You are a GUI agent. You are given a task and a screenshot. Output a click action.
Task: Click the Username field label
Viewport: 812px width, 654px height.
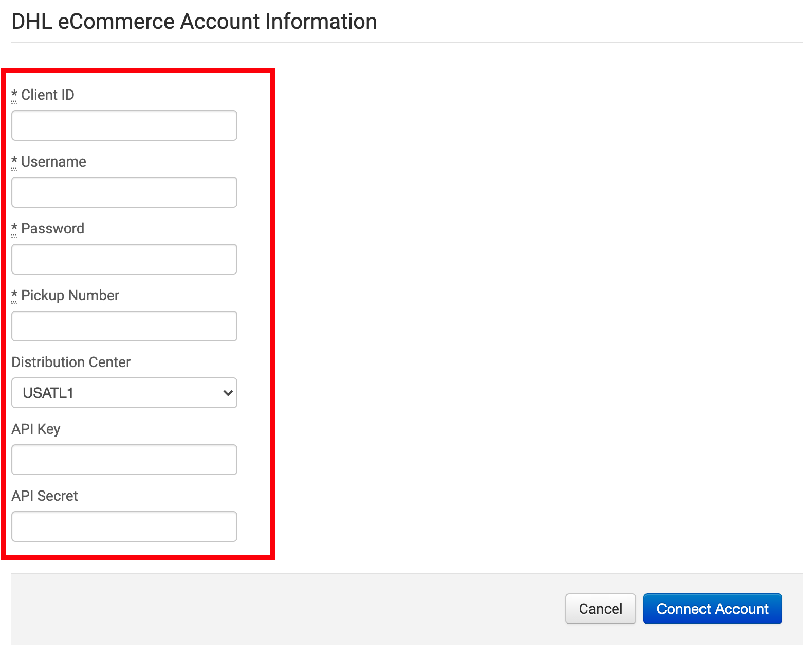pyautogui.click(x=49, y=162)
